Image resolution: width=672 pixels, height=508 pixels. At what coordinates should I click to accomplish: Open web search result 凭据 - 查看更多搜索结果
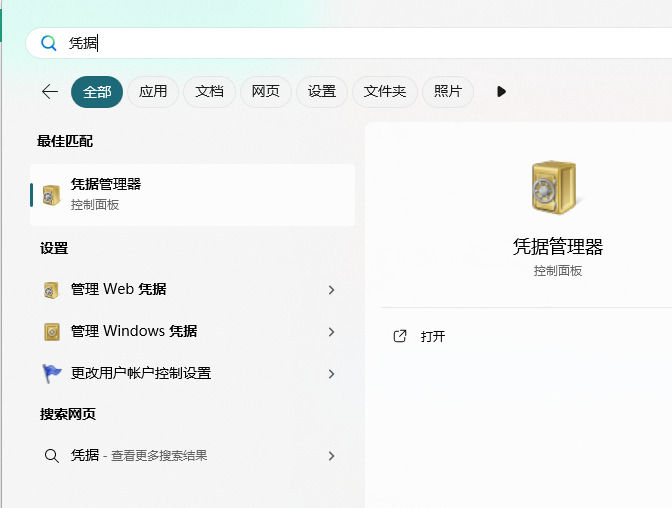point(192,456)
